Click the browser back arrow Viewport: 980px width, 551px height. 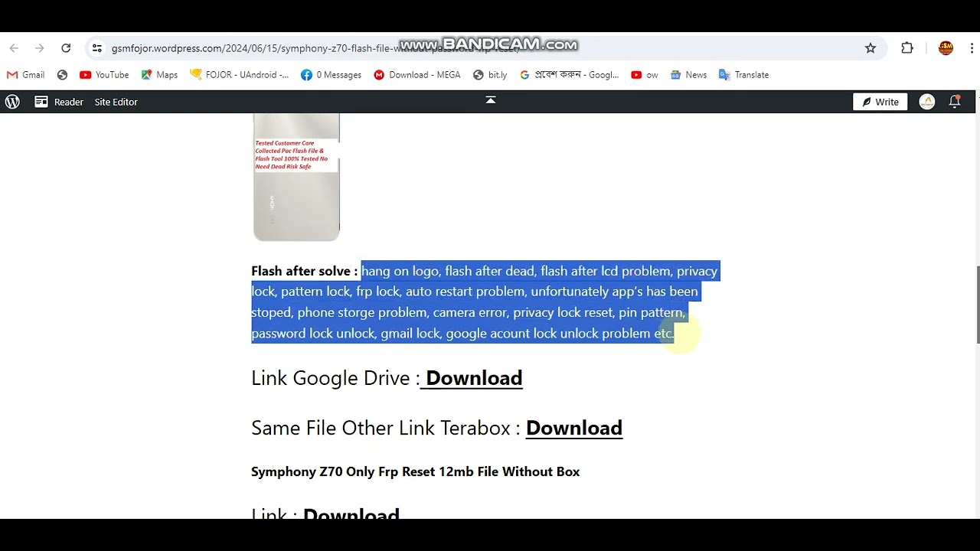(x=14, y=48)
